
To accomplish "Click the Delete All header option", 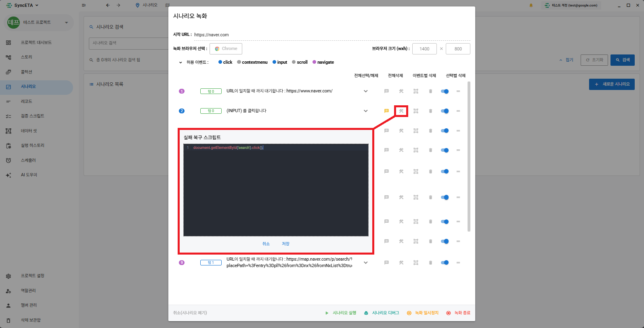I will (x=395, y=75).
